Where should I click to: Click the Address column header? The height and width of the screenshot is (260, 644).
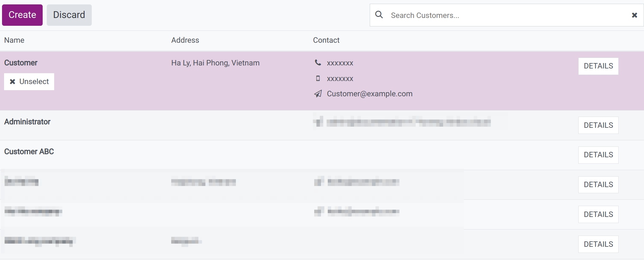(185, 40)
